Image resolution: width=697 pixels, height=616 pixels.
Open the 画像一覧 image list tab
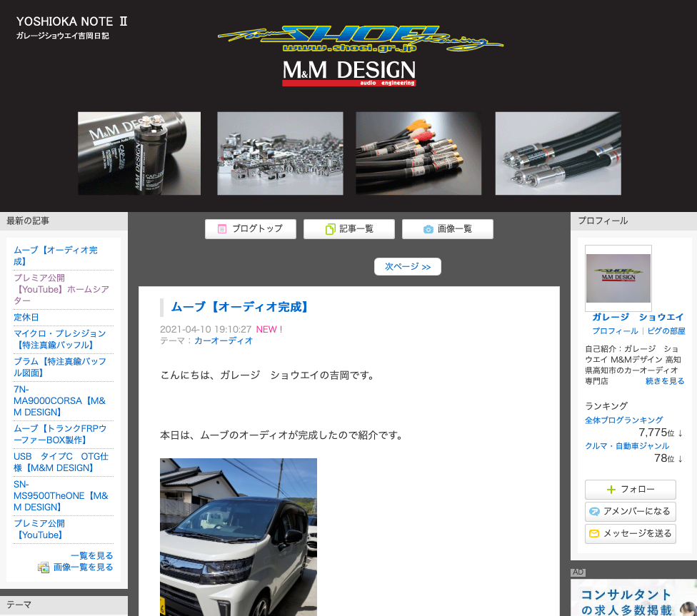pyautogui.click(x=448, y=229)
